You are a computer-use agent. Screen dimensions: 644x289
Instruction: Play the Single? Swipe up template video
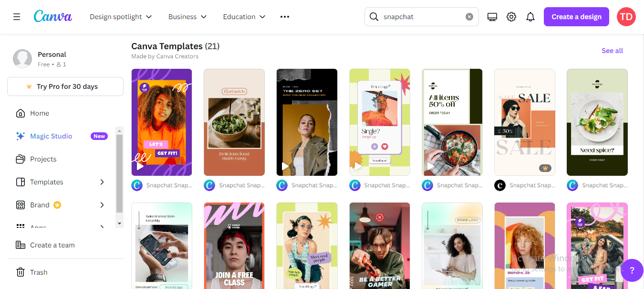[357, 167]
